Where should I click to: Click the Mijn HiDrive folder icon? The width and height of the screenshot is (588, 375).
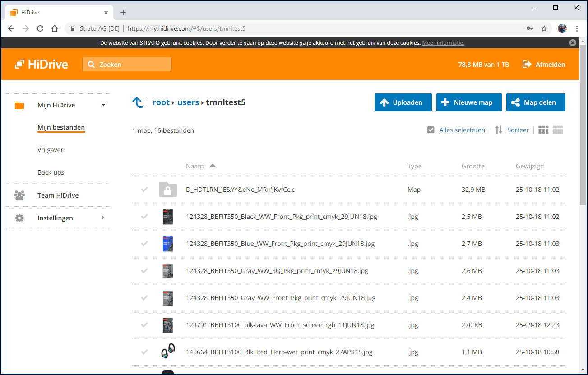(19, 105)
